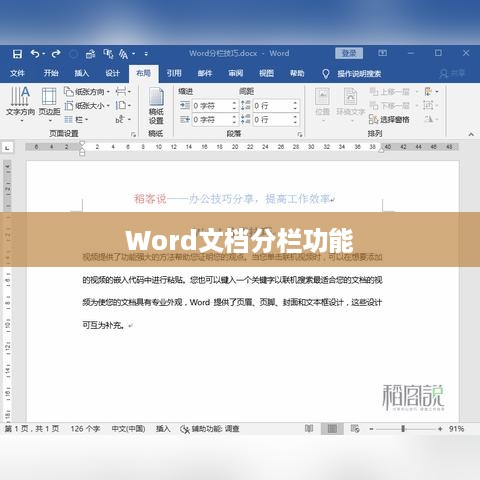
Task: Open the File (文件) tab
Action: click(17, 73)
